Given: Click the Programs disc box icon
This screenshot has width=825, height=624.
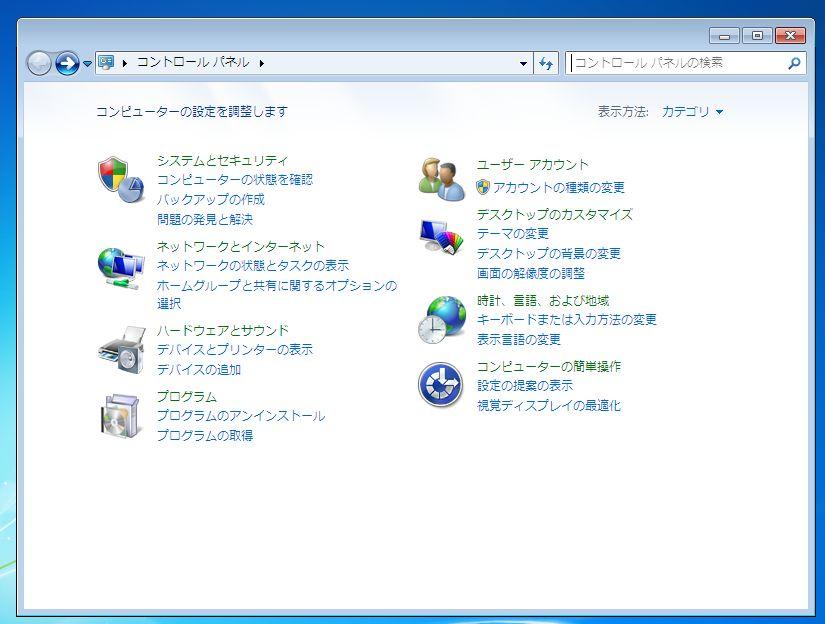Looking at the screenshot, I should [120, 415].
